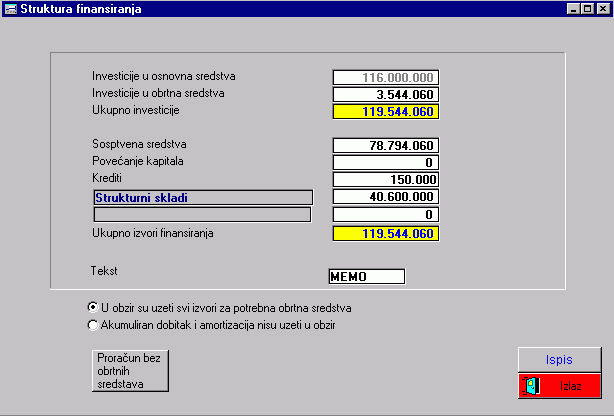Click the 'Investicije u obrtna sredstva' label
Screen dimensions: 614x416
pos(158,93)
